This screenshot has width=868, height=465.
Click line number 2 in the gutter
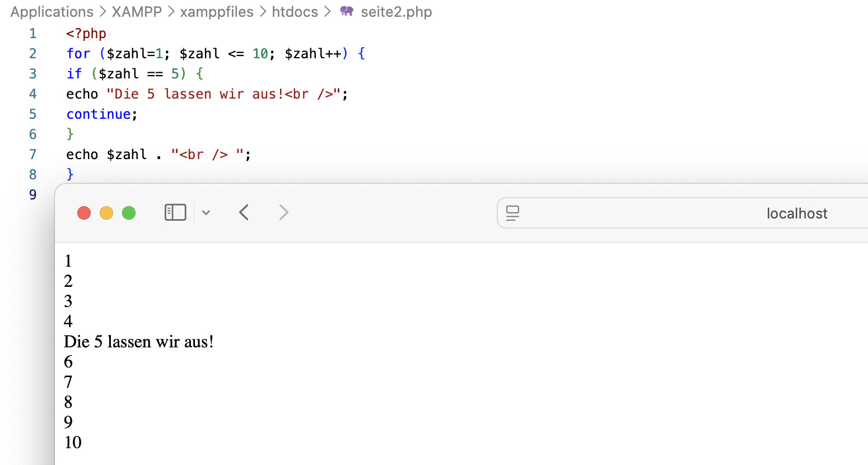click(x=33, y=54)
